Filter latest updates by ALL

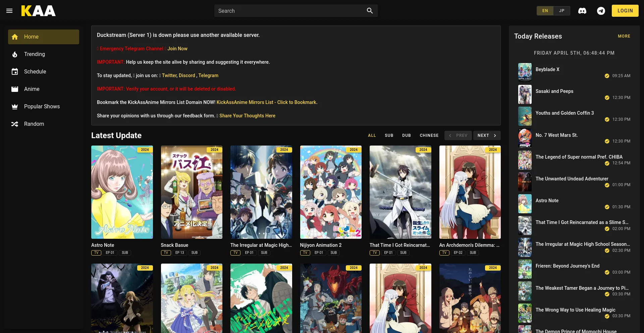372,135
